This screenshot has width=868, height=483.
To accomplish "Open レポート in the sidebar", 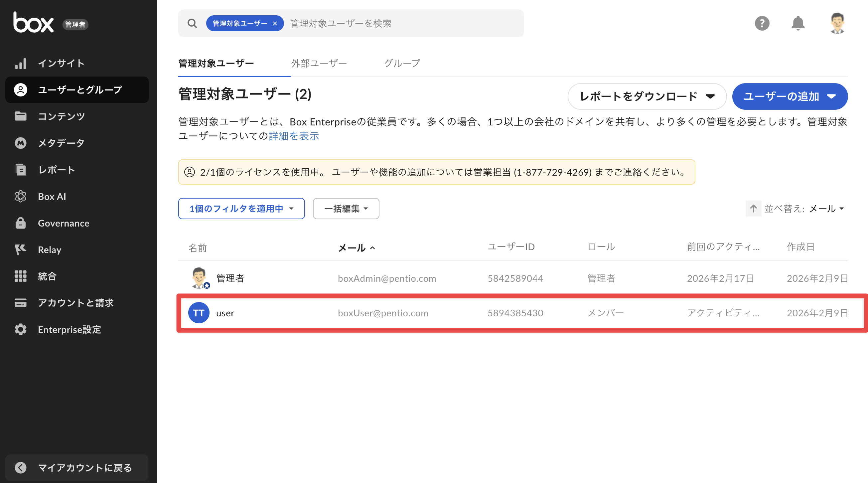I will coord(77,170).
